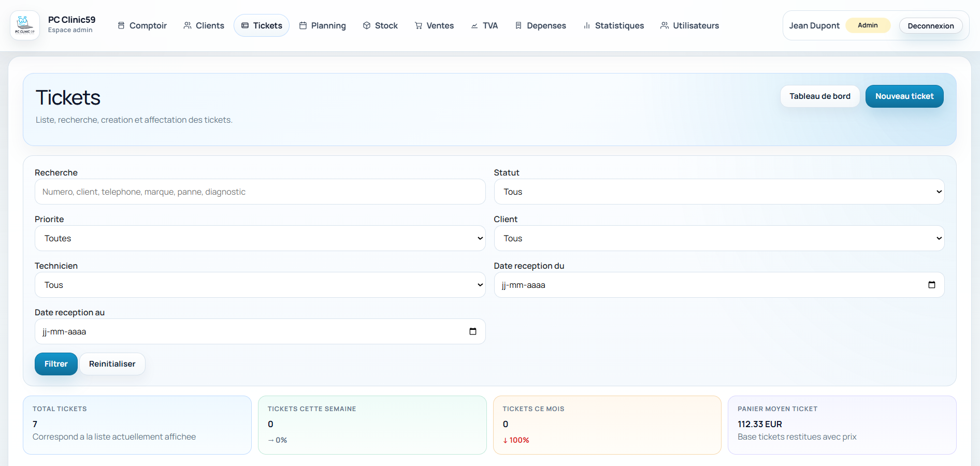Viewport: 980px width, 466px height.
Task: Click the Statistiques bar chart icon
Action: 587,25
